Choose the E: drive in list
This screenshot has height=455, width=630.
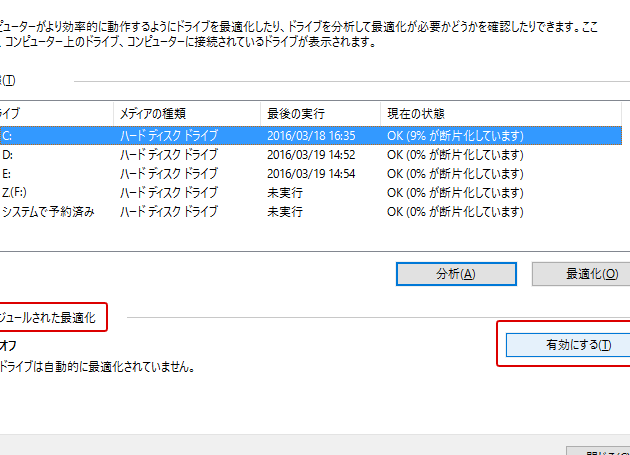tap(8, 173)
